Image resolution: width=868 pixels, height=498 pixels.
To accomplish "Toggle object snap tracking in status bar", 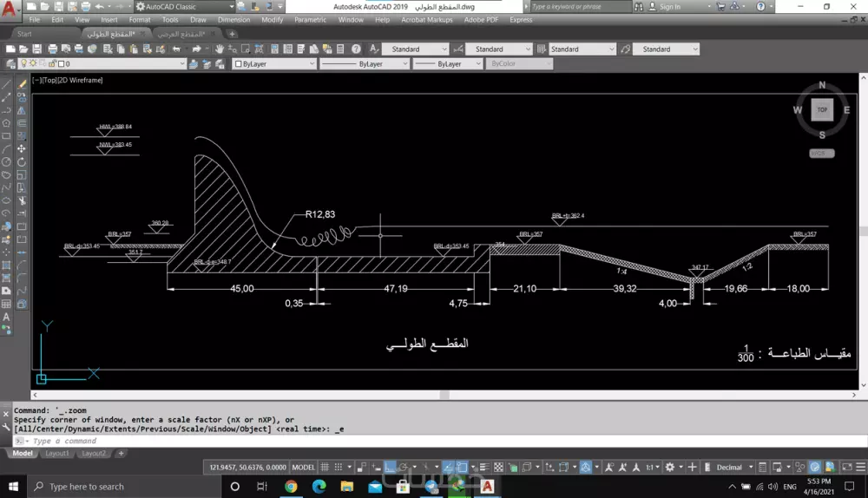I will 449,467.
